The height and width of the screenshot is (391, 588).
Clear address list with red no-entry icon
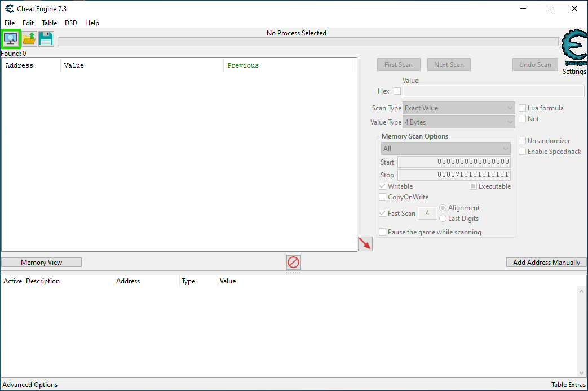coord(293,263)
